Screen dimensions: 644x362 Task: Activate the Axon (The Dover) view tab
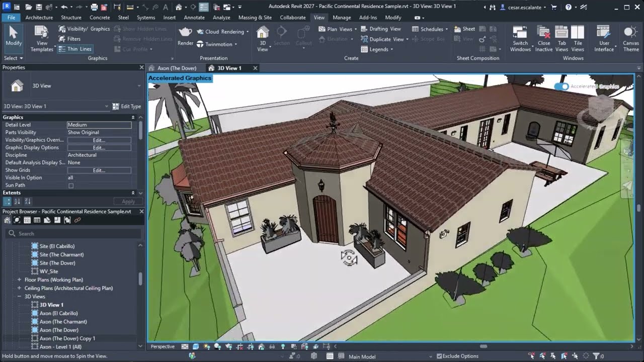[x=177, y=68]
